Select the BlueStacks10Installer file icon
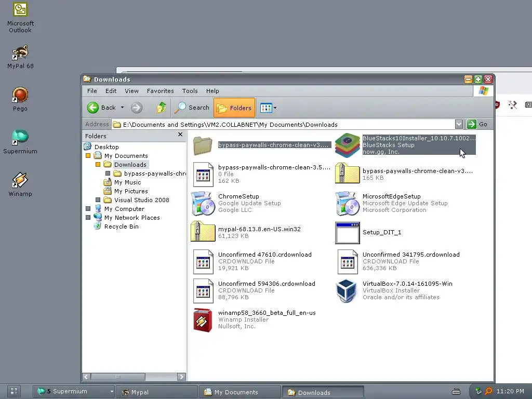The height and width of the screenshot is (399, 532). point(347,145)
